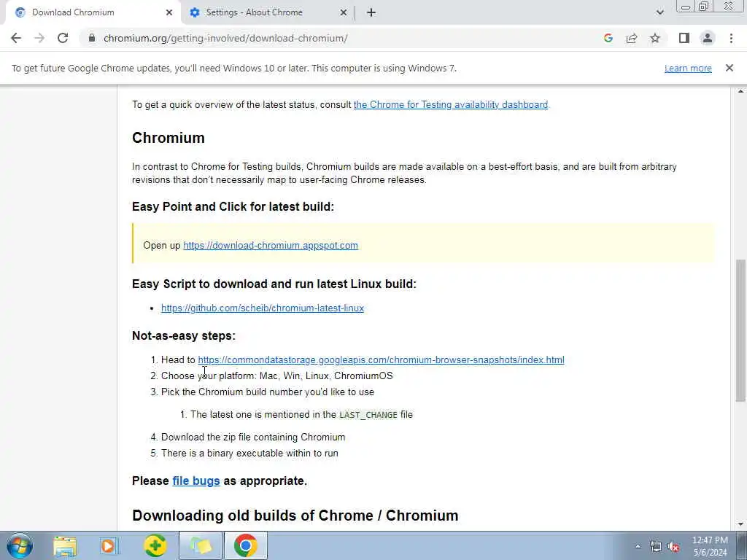Click the forward navigation arrow
Viewport: 747px width, 560px height.
[39, 38]
